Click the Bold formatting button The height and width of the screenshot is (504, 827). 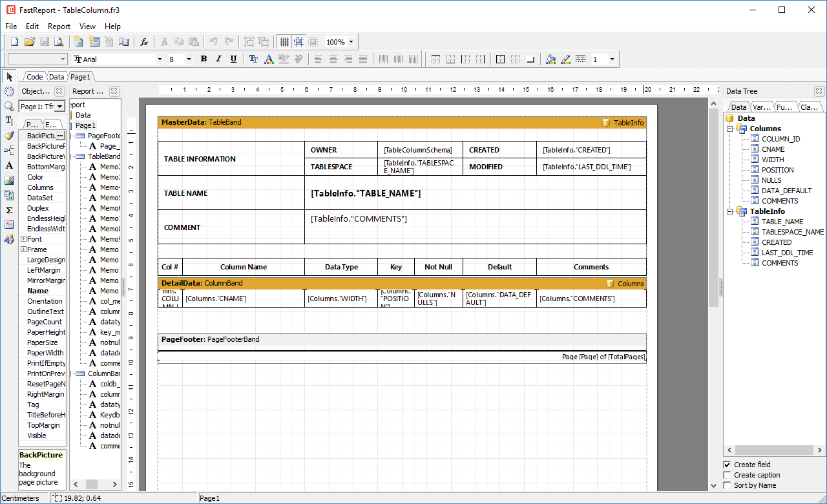[x=204, y=59]
